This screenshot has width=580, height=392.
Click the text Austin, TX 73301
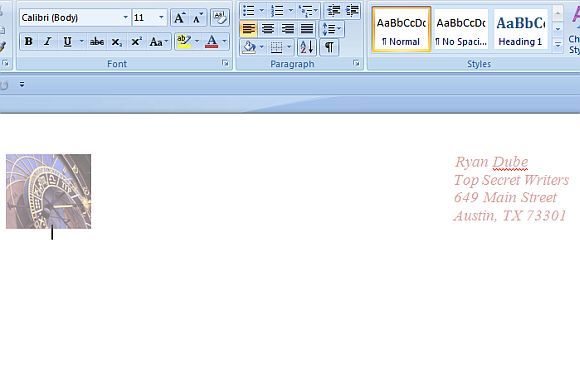510,216
